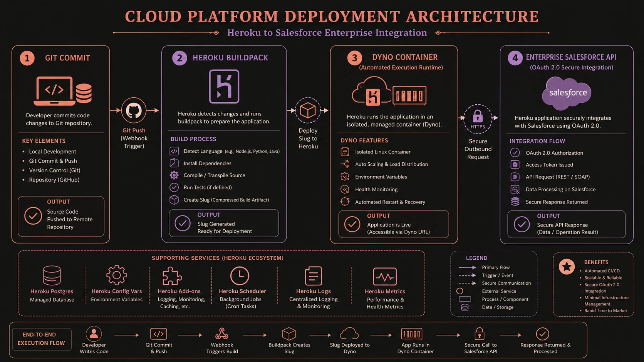Click the subtitle "Heroku to Salesforce Enterprise Integration"
This screenshot has height=362, width=644.
click(x=327, y=33)
